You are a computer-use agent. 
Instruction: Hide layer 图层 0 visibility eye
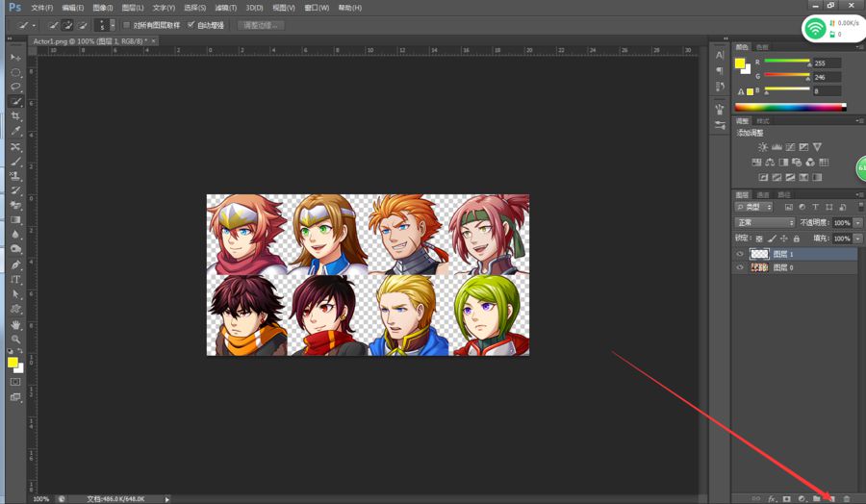click(x=740, y=267)
